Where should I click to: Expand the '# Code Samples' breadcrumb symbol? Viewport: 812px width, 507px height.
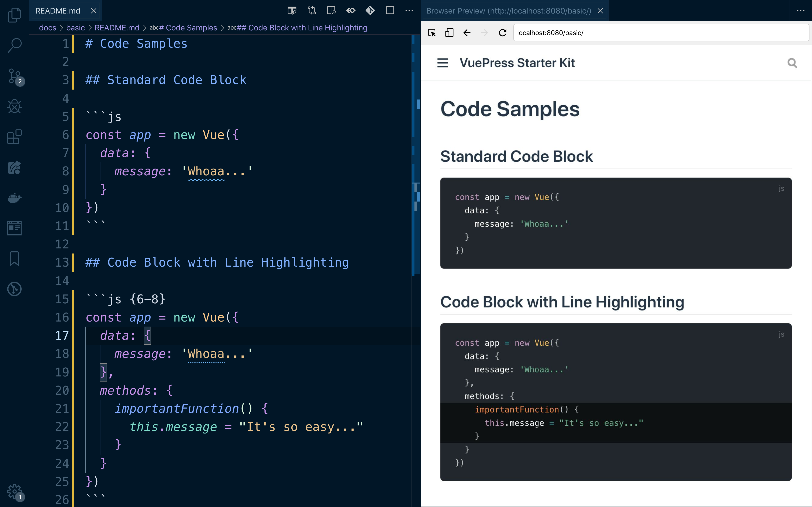click(184, 27)
